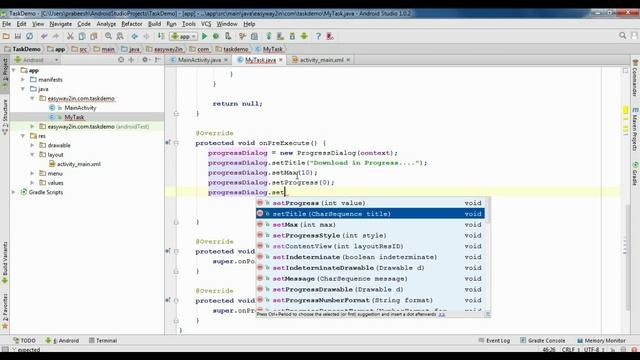Choose setIndeterminate(boolean indeterminate) suggestion
Image resolution: width=640 pixels, height=360 pixels.
pyautogui.click(x=370, y=257)
